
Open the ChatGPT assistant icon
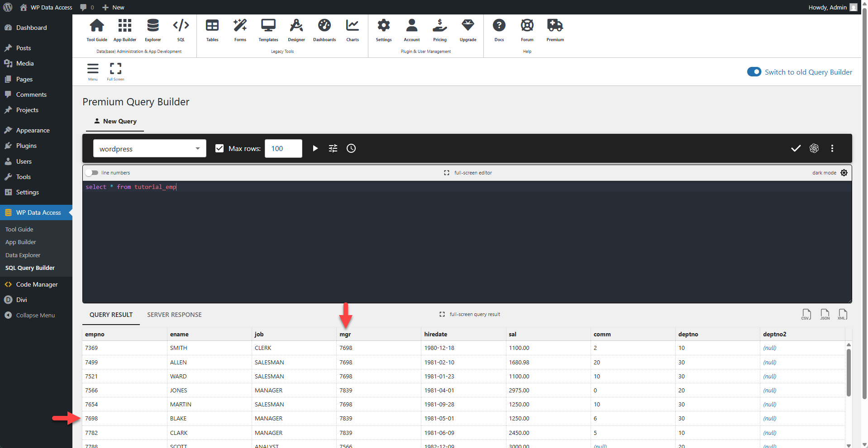814,148
